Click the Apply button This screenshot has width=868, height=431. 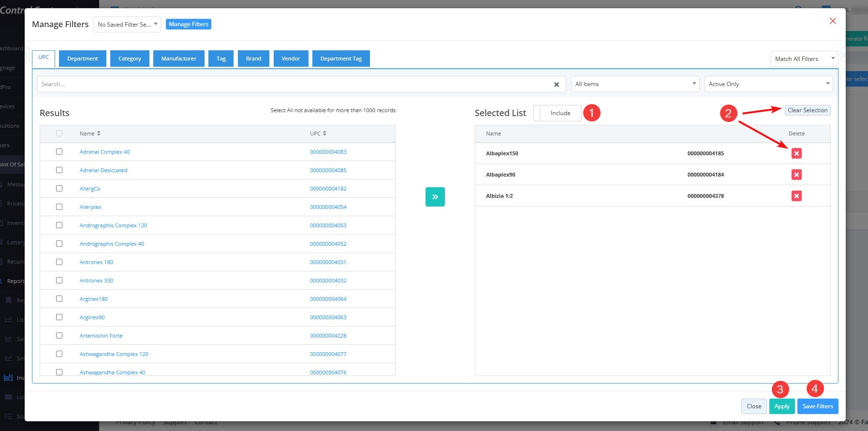[782, 406]
